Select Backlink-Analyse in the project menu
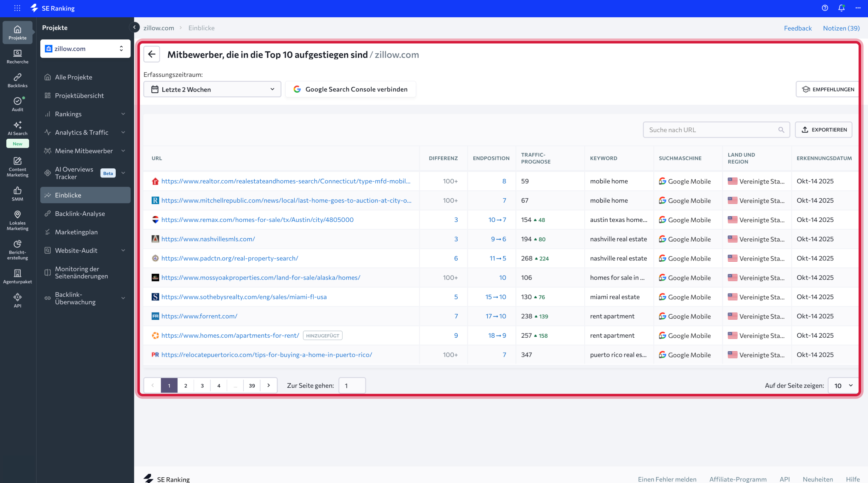Viewport: 868px width, 483px height. coord(80,213)
